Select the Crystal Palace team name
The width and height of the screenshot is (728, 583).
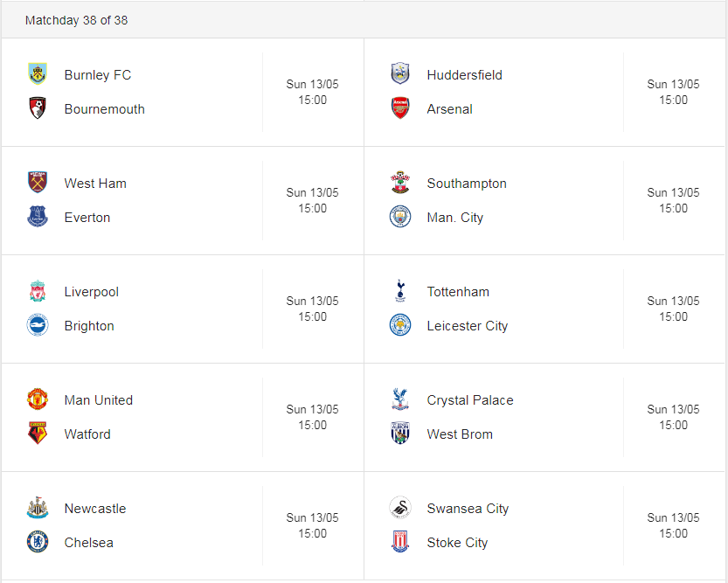pyautogui.click(x=470, y=400)
